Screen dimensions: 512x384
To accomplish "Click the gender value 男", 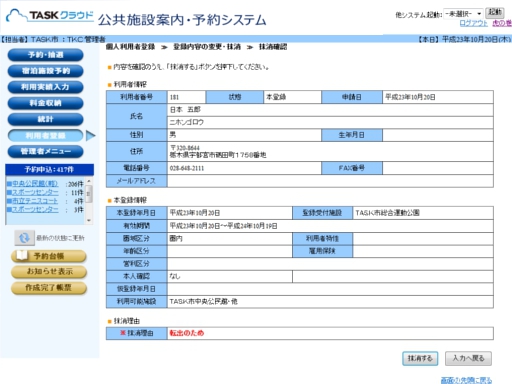I will tap(173, 135).
